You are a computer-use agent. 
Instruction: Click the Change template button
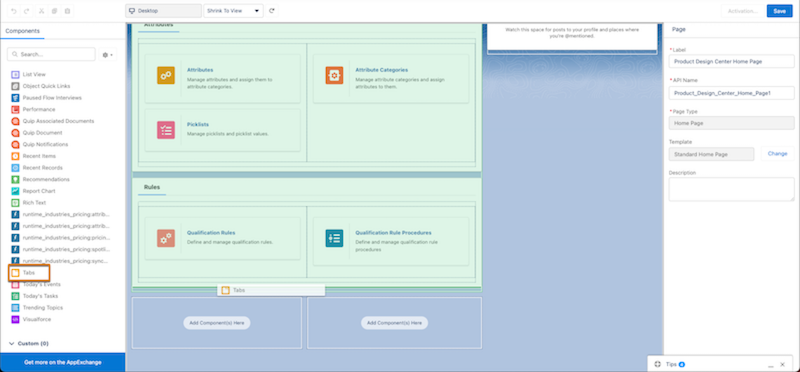pyautogui.click(x=777, y=154)
